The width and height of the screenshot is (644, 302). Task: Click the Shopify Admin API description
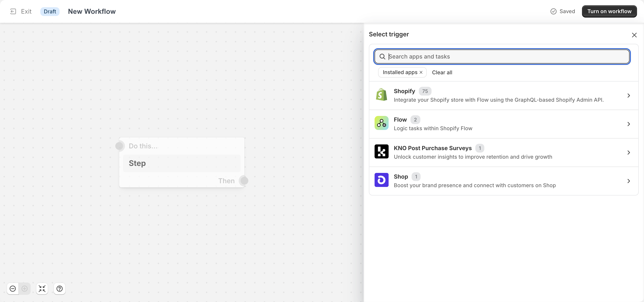coord(499,100)
